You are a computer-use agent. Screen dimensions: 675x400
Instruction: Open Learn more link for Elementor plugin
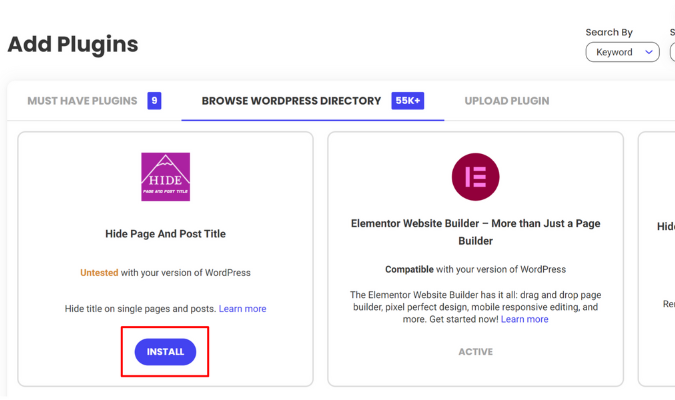[524, 319]
